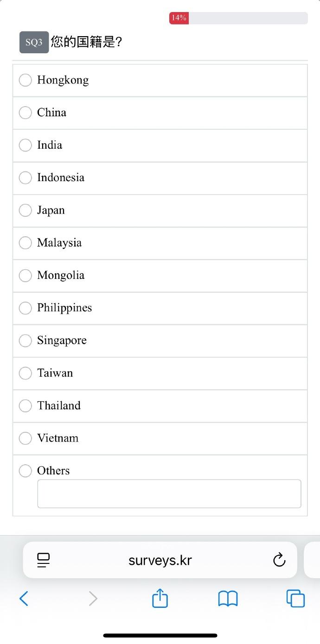Select the India option
The width and height of the screenshot is (320, 644).
(x=26, y=145)
